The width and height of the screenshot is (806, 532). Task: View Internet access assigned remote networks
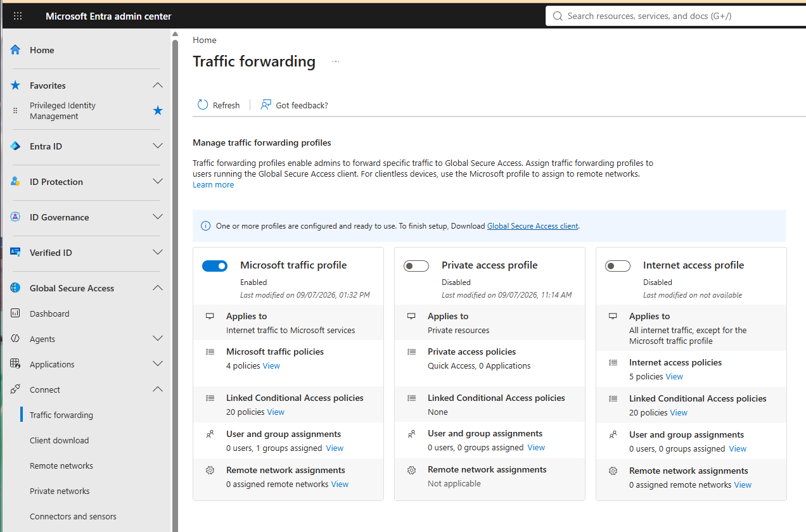tap(743, 485)
